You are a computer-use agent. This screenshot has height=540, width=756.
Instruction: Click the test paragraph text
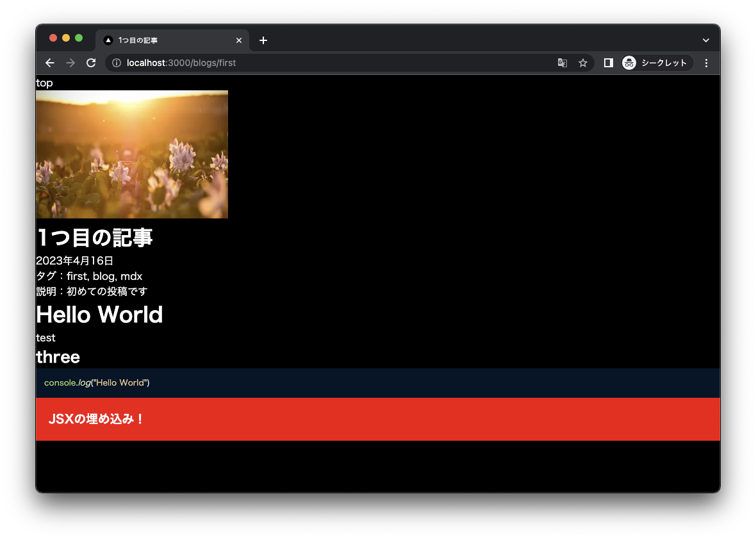pos(45,338)
